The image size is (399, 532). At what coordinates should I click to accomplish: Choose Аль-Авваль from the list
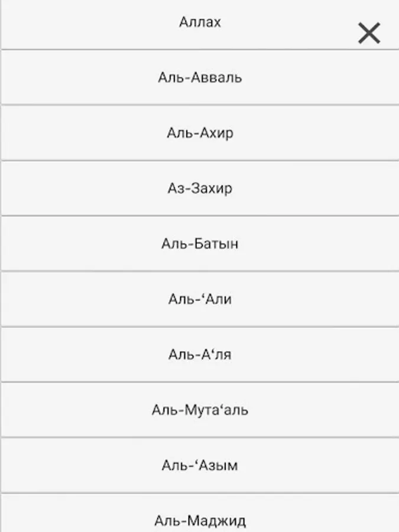point(200,77)
